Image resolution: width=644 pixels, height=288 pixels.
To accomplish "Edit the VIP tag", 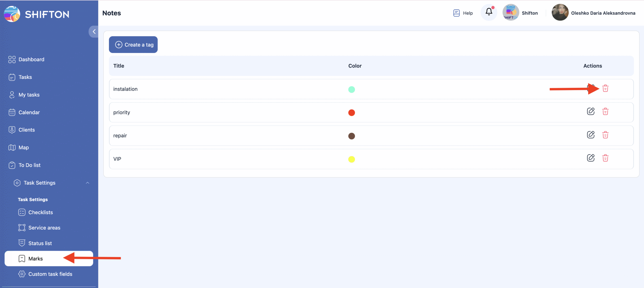I will pos(591,158).
